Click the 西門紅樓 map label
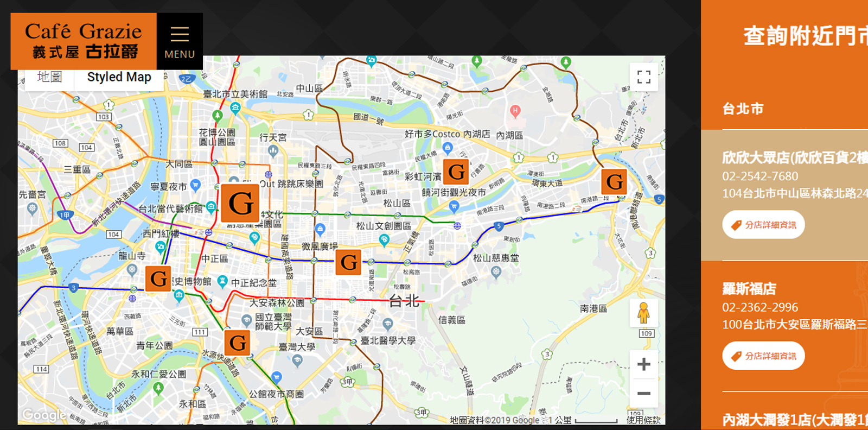Screen dimensions: 868x430 [161, 233]
